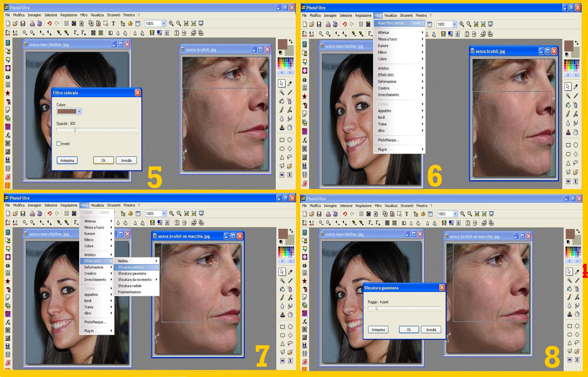Pick Magic wand tool beside Filtro colorato dialog window

click(282, 92)
